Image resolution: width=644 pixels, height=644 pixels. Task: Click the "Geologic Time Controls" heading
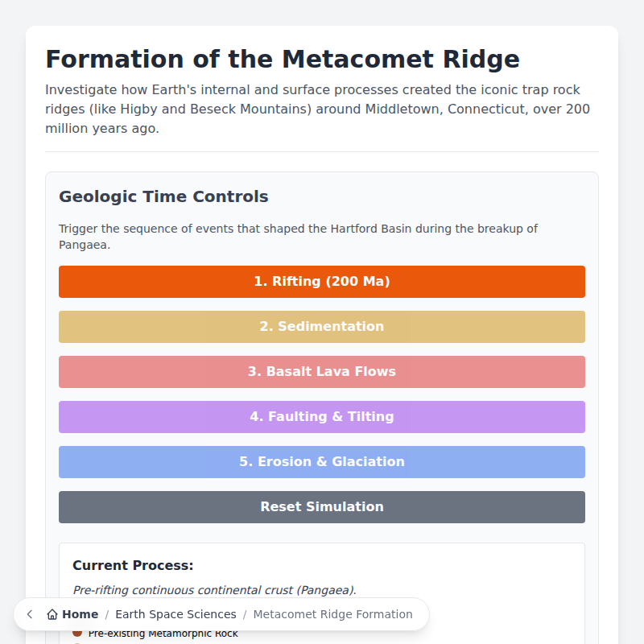(x=163, y=196)
